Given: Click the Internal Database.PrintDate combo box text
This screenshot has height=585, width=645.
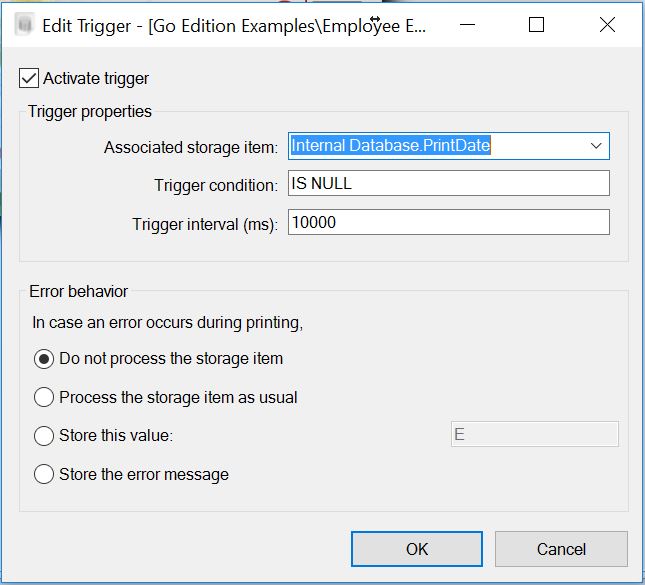Looking at the screenshot, I should tap(391, 146).
